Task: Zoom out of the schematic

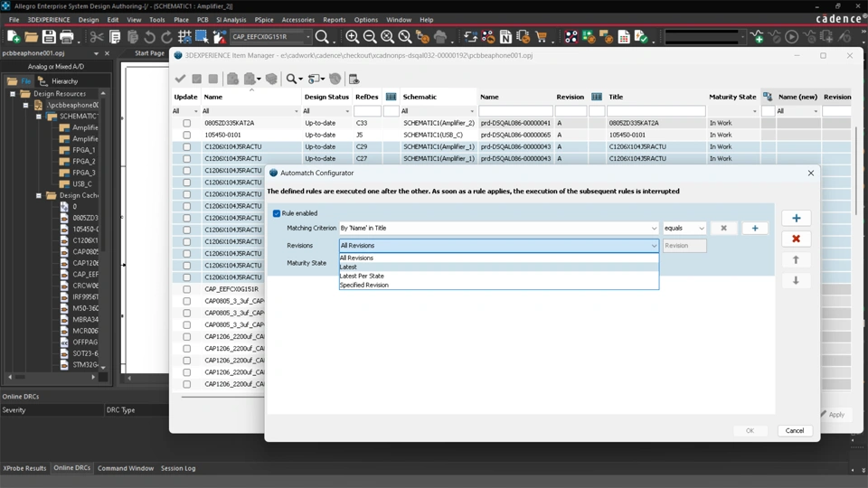Action: (370, 37)
